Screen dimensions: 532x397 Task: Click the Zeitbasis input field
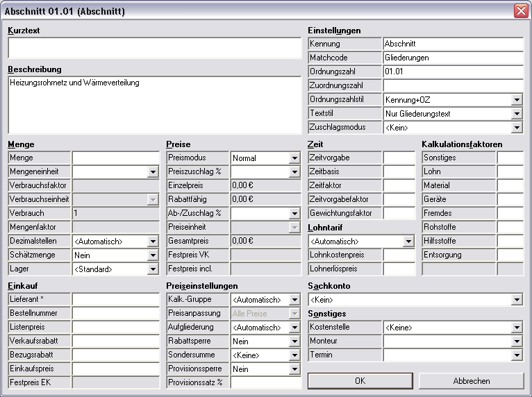tap(399, 171)
